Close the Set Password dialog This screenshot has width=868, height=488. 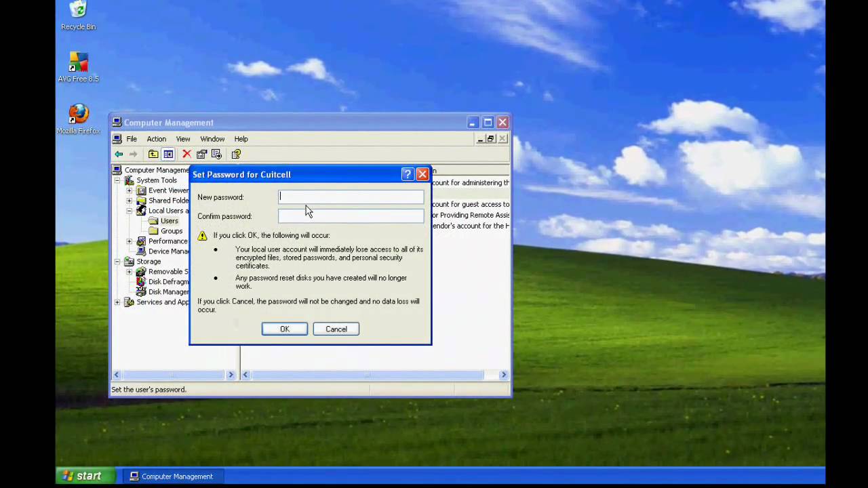click(x=422, y=174)
